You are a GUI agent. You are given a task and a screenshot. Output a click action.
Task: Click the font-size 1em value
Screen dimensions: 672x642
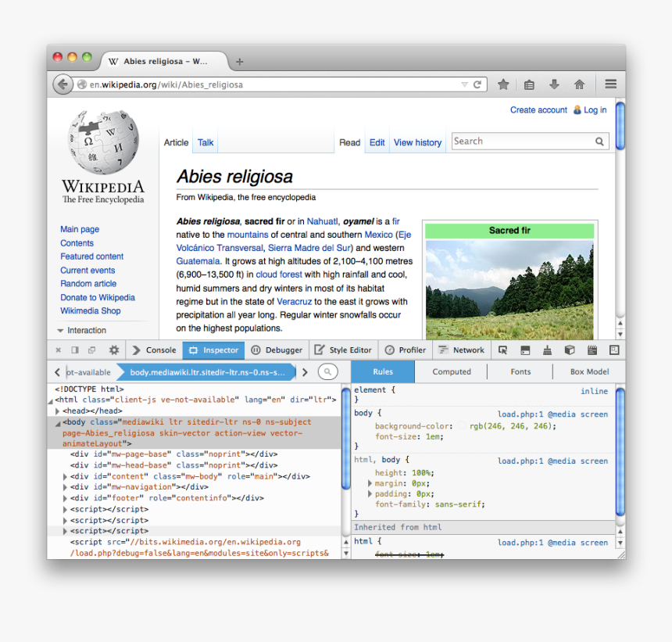[432, 436]
